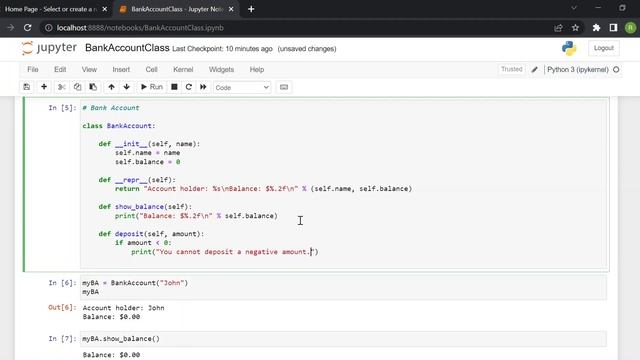Move selected cell up arrow
Screen dimensions: 640x360
pyautogui.click(x=111, y=87)
